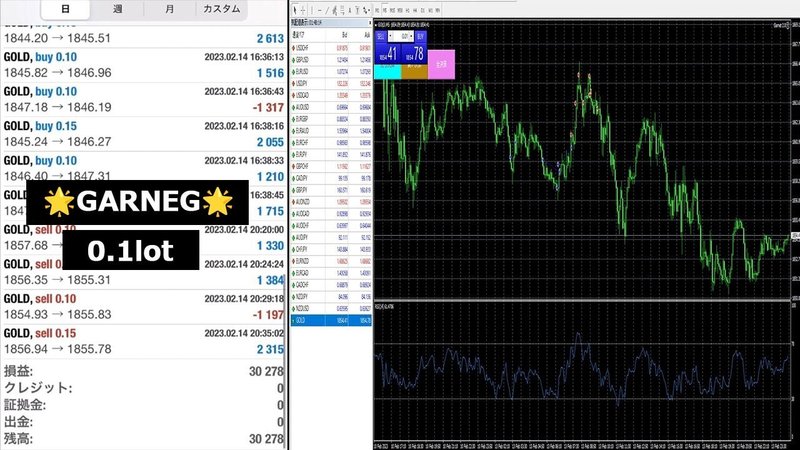
Task: Open the 月 (month) history tab
Action: tap(169, 9)
